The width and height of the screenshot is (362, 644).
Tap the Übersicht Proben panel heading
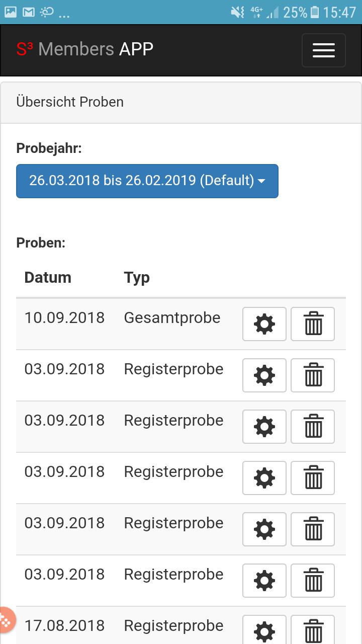click(70, 102)
